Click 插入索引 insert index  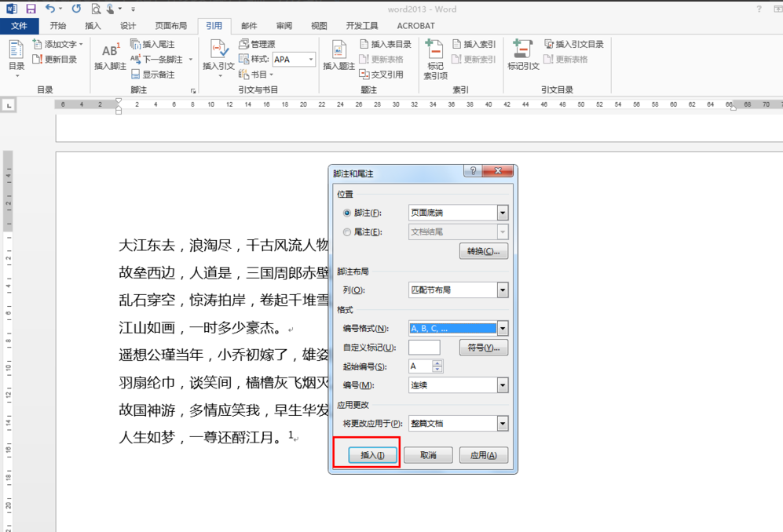474,44
